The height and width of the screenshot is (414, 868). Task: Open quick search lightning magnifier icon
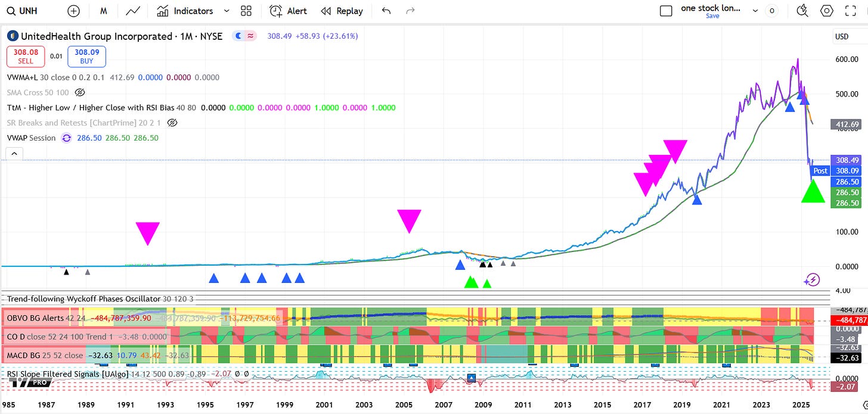point(802,11)
